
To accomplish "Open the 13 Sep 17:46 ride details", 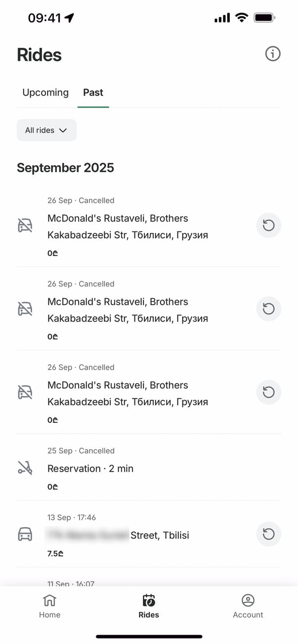I will (119, 535).
